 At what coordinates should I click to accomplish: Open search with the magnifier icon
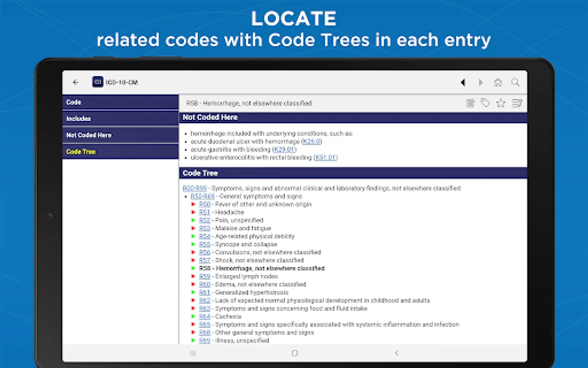(x=515, y=82)
